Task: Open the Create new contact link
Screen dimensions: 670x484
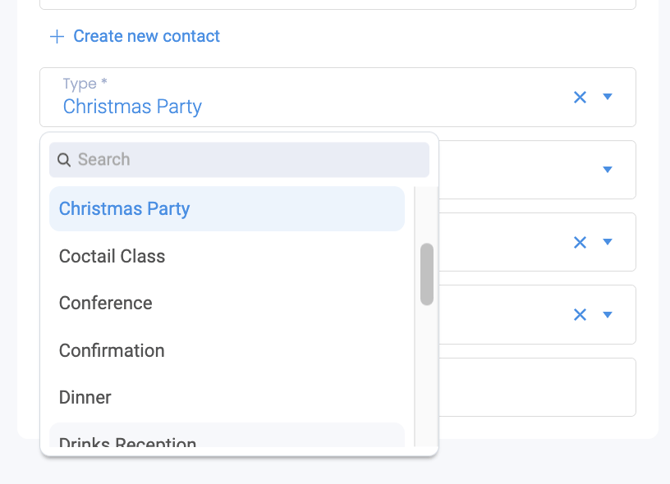Action: point(147,36)
